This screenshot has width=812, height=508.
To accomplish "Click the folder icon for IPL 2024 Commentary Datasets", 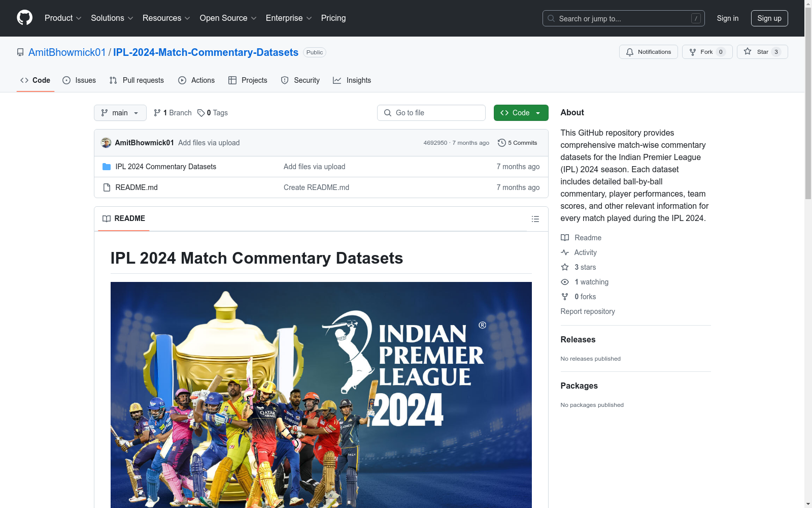I will (x=107, y=167).
